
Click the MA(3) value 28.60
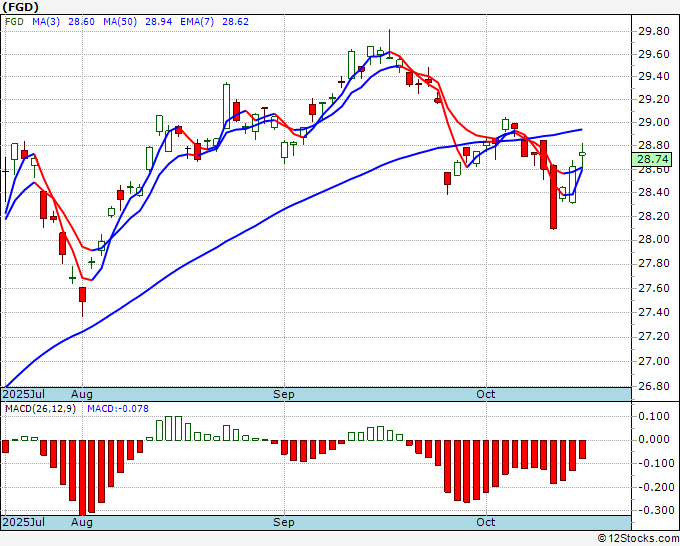81,22
